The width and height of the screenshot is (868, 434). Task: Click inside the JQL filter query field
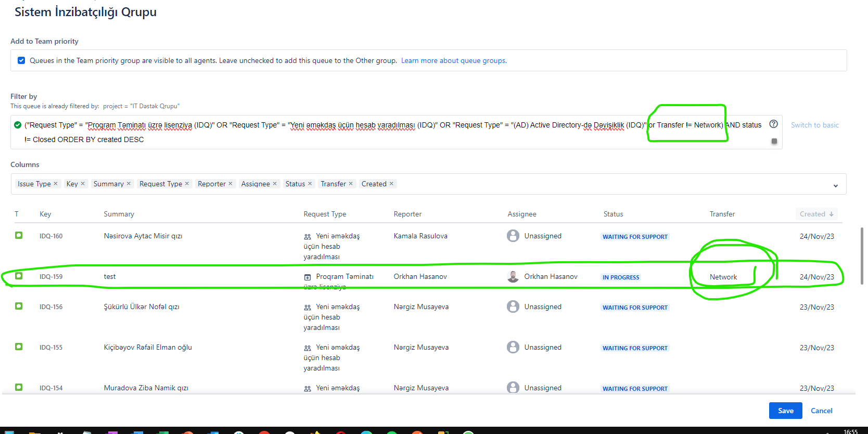[x=397, y=132]
